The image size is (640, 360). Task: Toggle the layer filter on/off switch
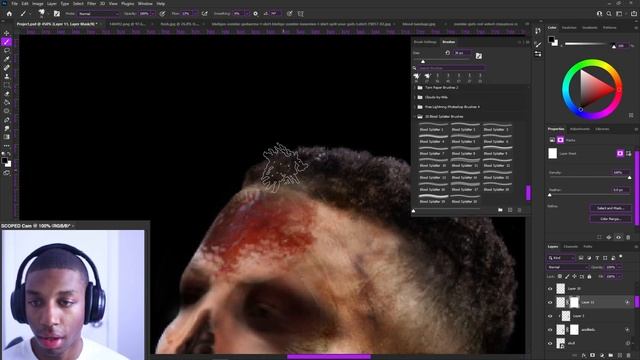621,257
